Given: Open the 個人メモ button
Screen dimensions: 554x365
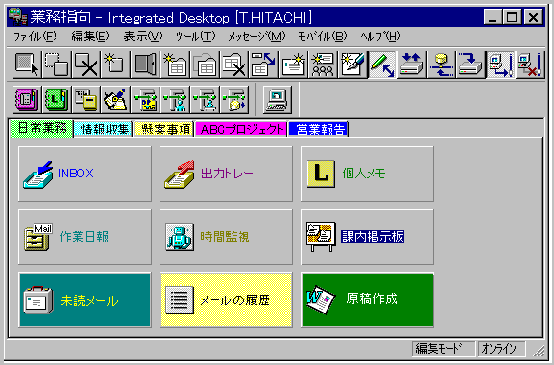Looking at the screenshot, I should [367, 173].
